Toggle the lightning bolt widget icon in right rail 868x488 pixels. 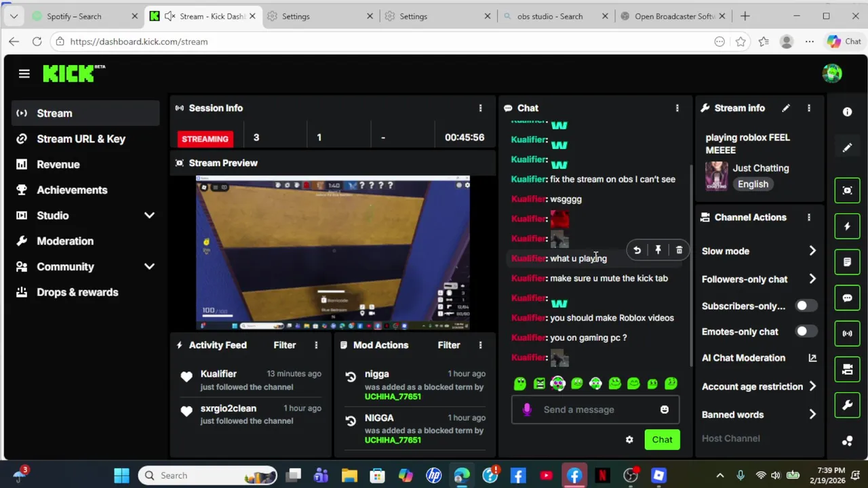click(x=847, y=226)
